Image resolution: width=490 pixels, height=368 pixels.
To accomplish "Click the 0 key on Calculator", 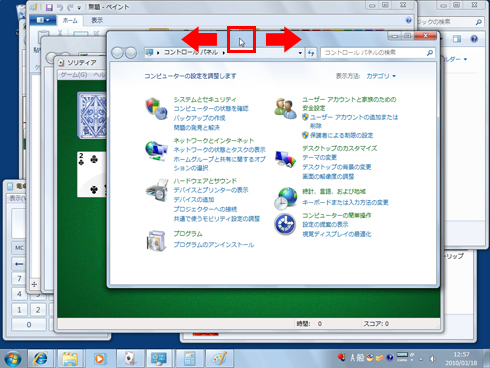I will (x=29, y=324).
